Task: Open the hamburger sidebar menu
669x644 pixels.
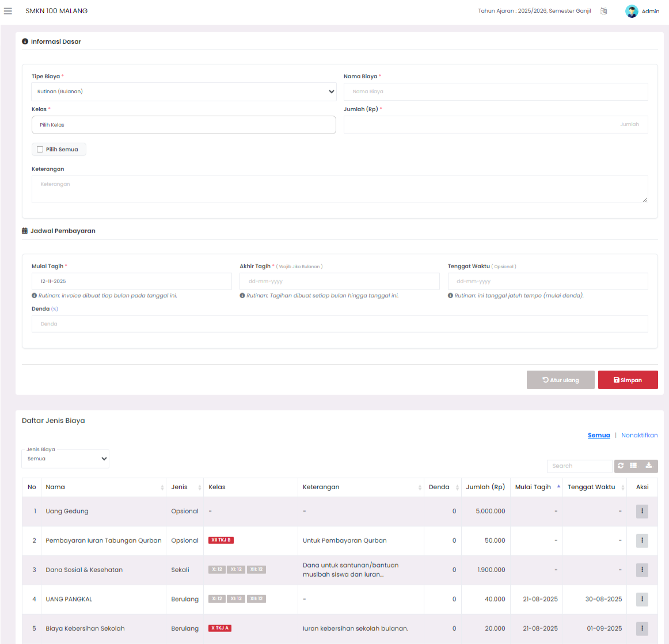Action: (8, 11)
